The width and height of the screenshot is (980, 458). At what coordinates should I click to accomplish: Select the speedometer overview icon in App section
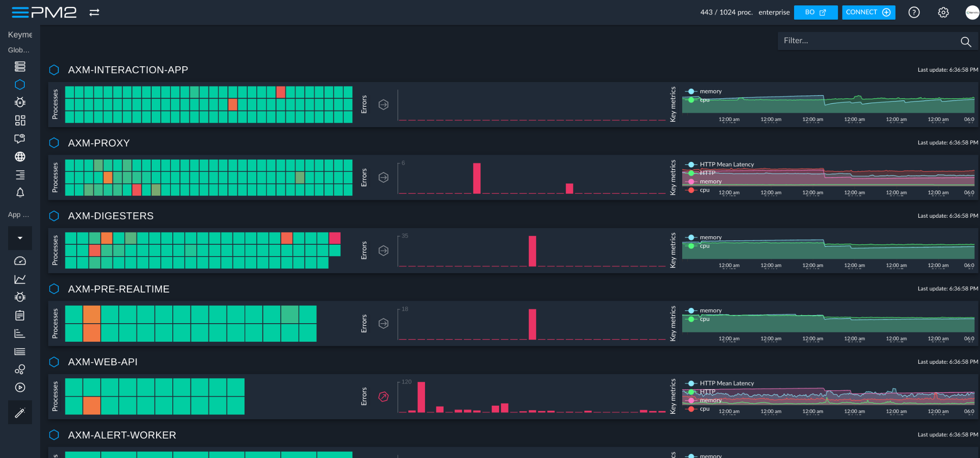pos(20,261)
